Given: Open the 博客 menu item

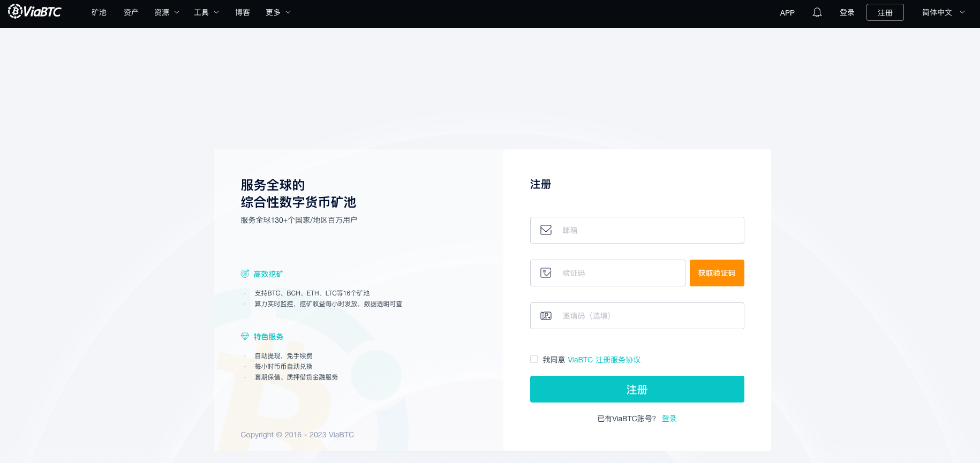Looking at the screenshot, I should pyautogui.click(x=243, y=12).
